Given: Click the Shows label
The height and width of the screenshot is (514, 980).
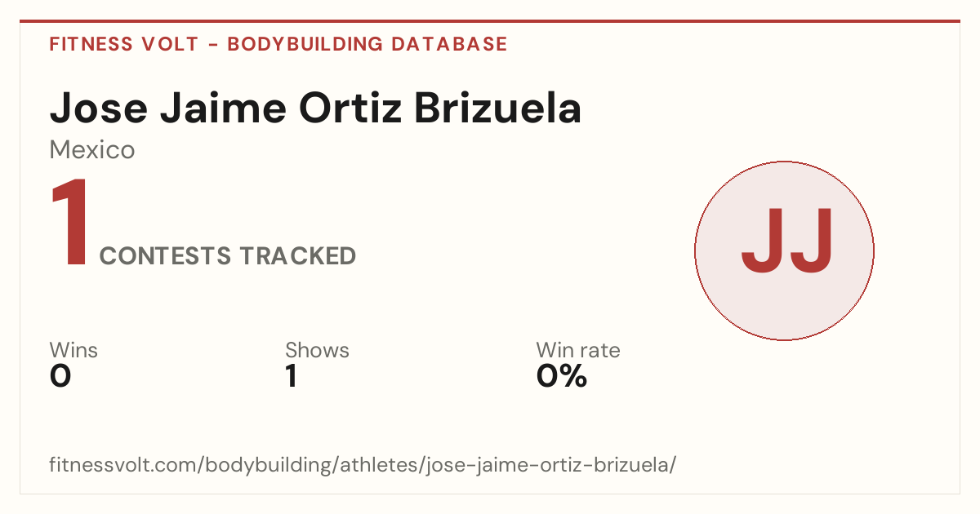Looking at the screenshot, I should click(x=317, y=350).
